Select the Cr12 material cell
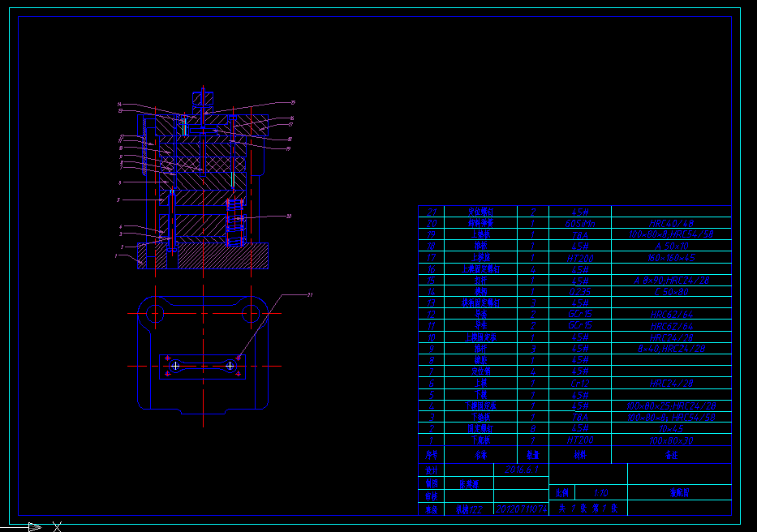 pos(580,384)
